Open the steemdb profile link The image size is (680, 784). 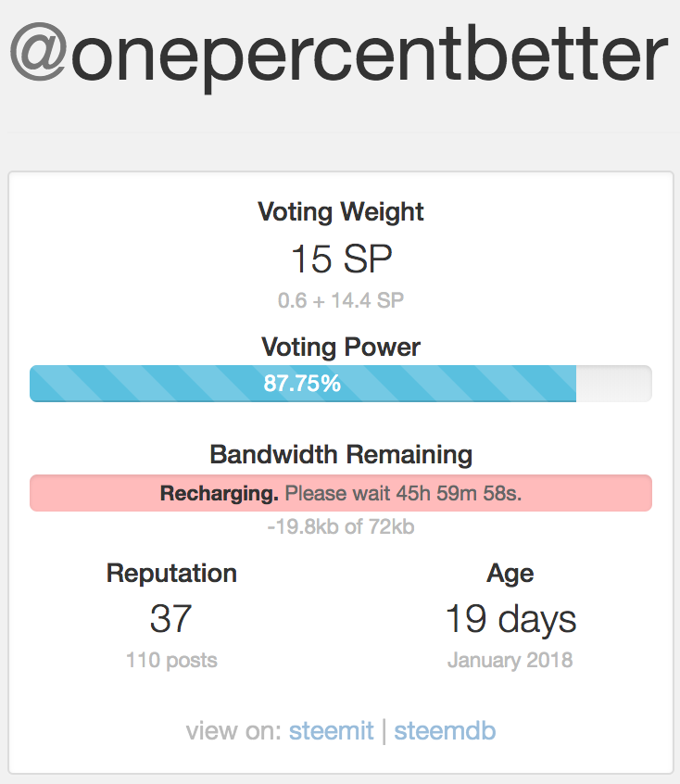445,730
